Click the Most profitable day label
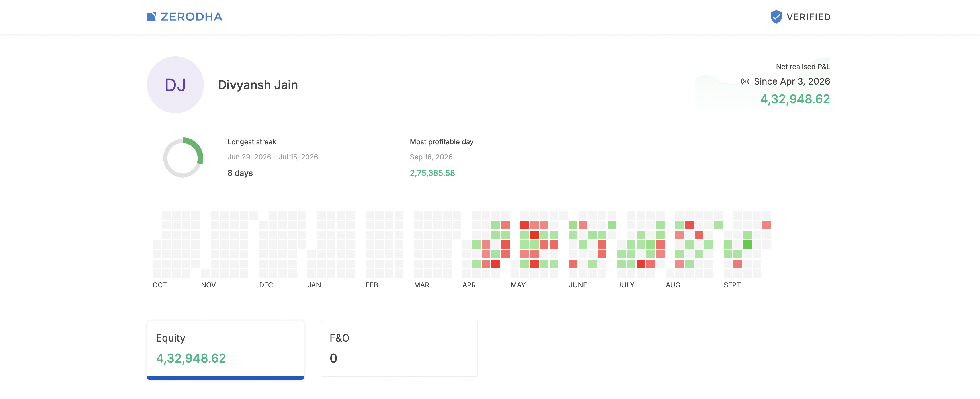This screenshot has height=399, width=980. [x=442, y=142]
